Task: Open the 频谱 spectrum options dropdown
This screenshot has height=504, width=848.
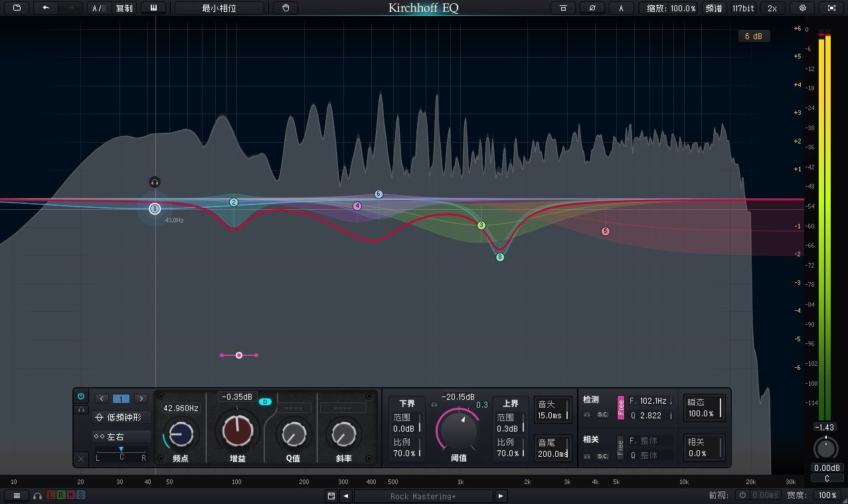Action: (714, 8)
